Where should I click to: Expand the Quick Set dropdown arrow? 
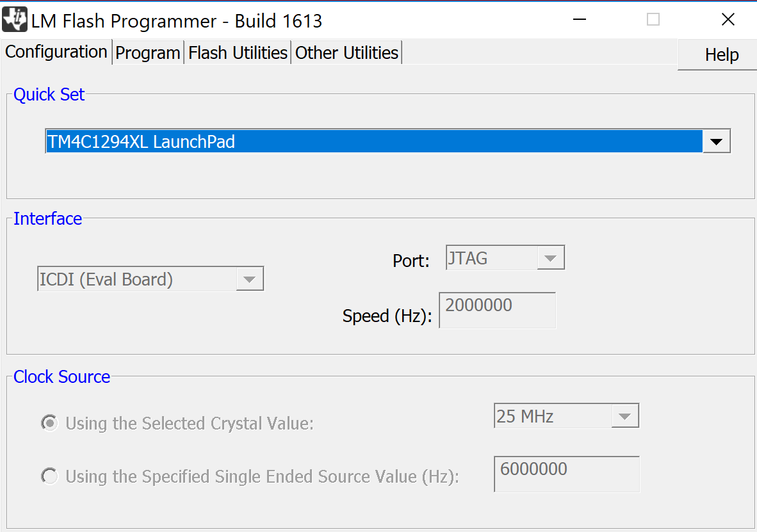[x=717, y=141]
